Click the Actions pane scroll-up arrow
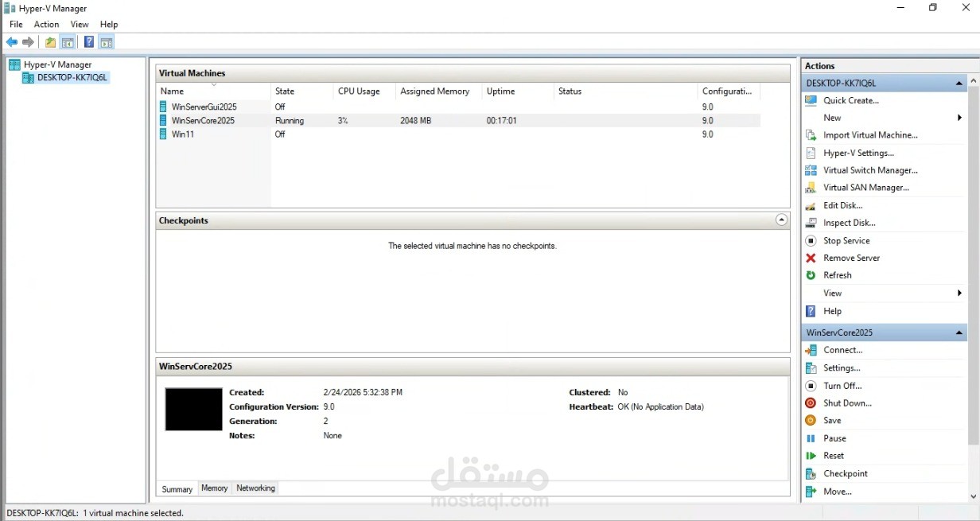 [973, 81]
